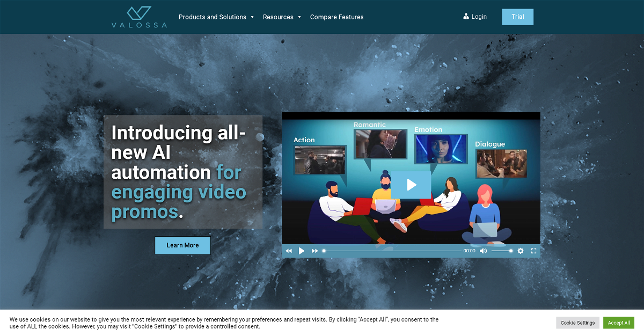
Task: Open the Resources menu
Action: [x=278, y=17]
